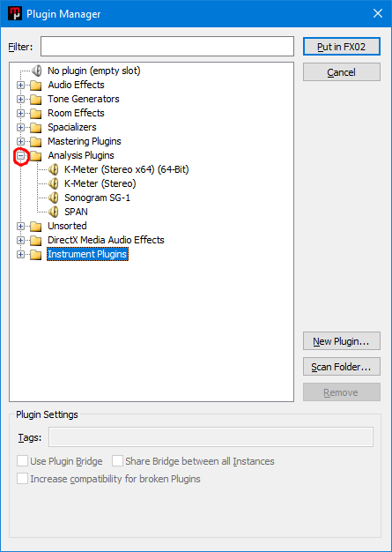Expand the Tone Generators folder

click(x=21, y=100)
